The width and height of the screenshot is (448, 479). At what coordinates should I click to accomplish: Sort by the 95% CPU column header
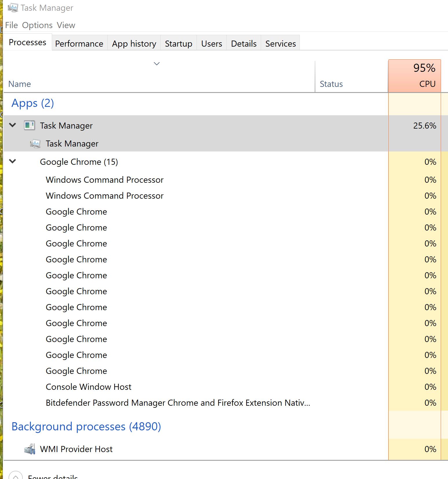click(415, 76)
